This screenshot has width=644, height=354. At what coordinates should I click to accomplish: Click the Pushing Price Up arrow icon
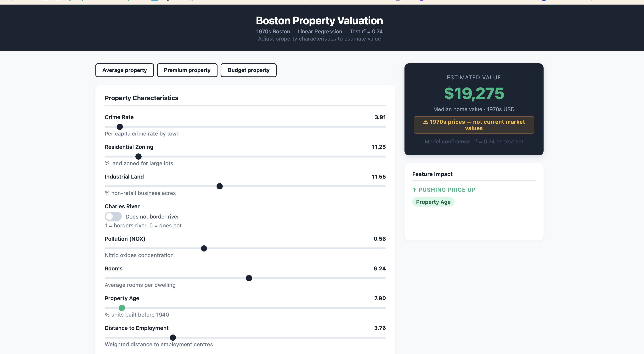[414, 190]
